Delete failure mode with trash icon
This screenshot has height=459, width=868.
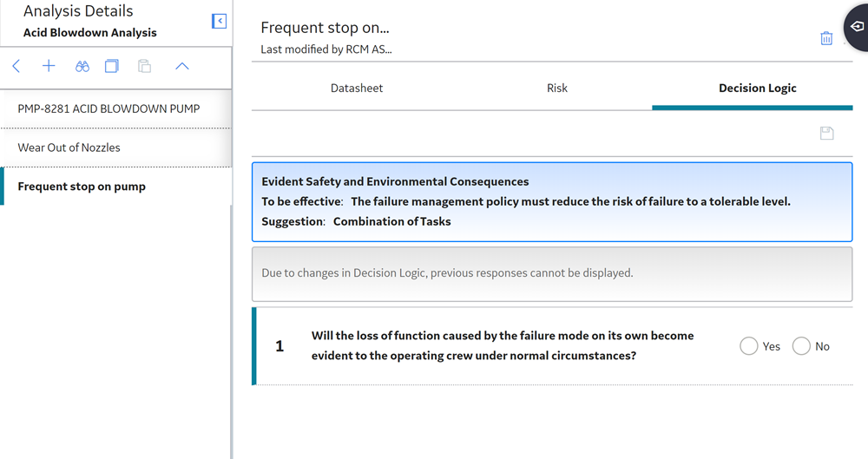click(x=826, y=38)
